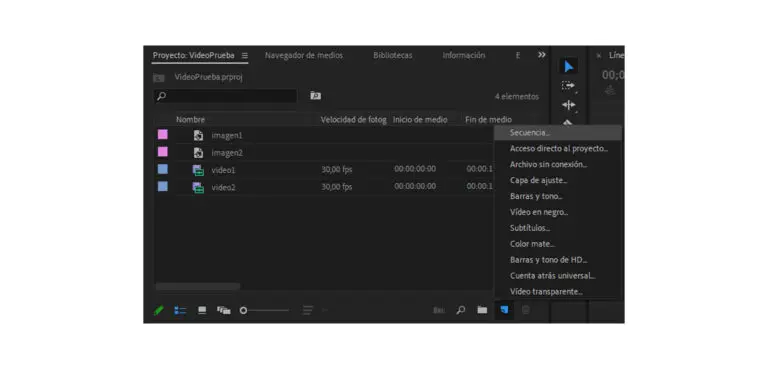Sort by Fin de medio column header
768x369 pixels.
pos(488,120)
